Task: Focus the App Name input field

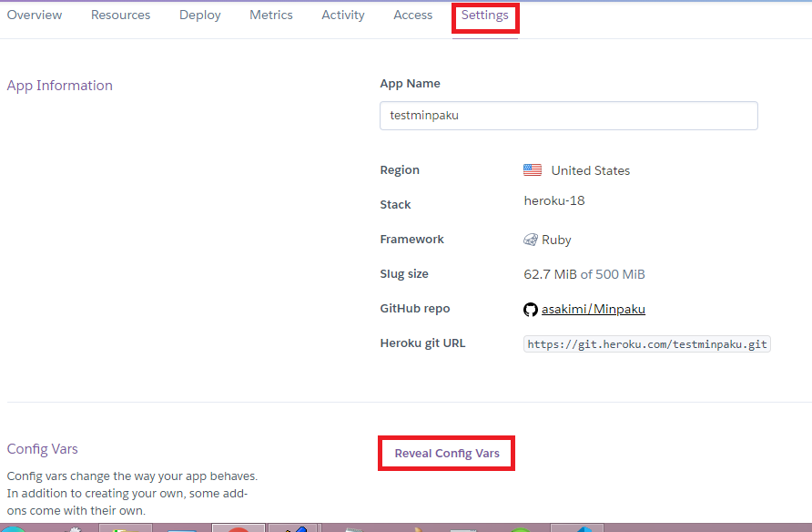Action: tap(569, 116)
